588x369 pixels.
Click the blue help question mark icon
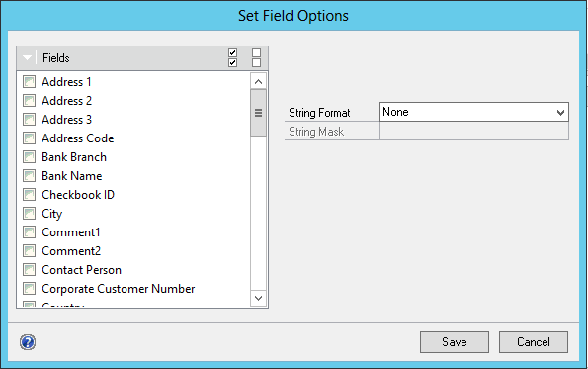tap(28, 342)
